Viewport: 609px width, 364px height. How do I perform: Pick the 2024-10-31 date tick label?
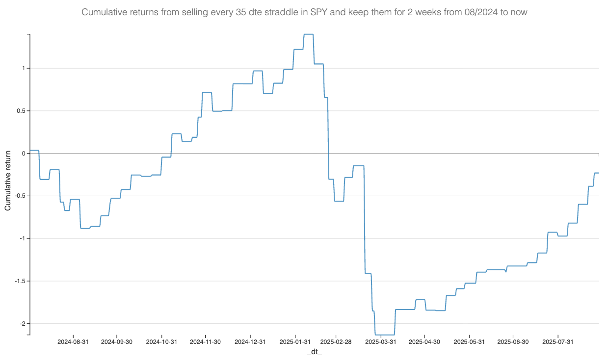click(161, 342)
